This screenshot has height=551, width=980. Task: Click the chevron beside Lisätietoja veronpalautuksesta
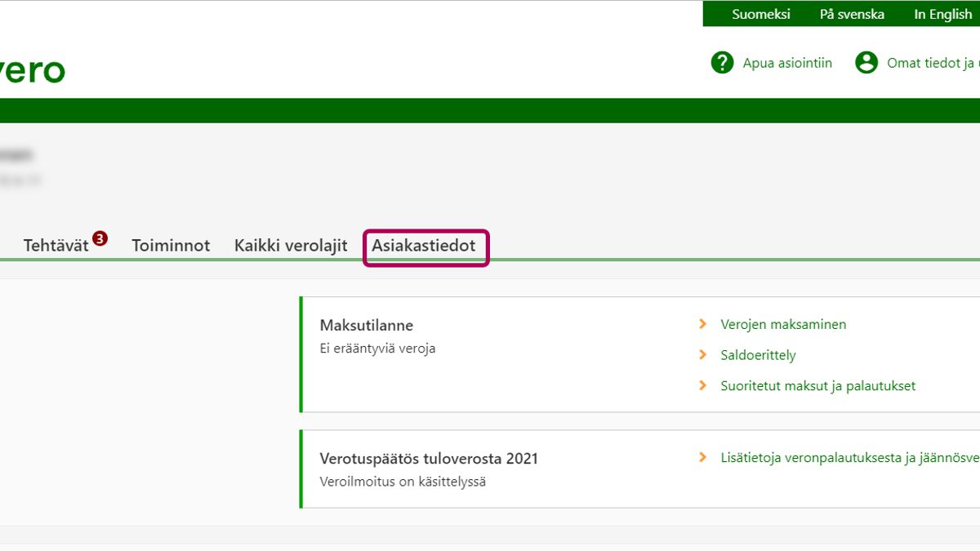702,458
